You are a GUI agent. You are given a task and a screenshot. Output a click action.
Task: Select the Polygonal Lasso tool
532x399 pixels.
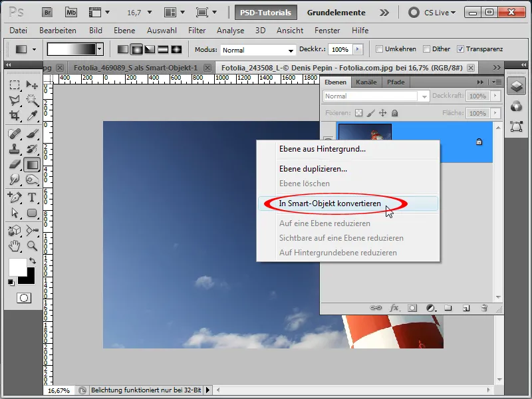click(14, 100)
